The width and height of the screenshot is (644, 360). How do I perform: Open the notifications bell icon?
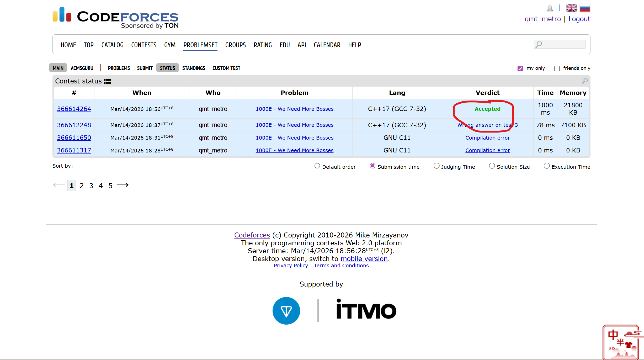tap(550, 8)
